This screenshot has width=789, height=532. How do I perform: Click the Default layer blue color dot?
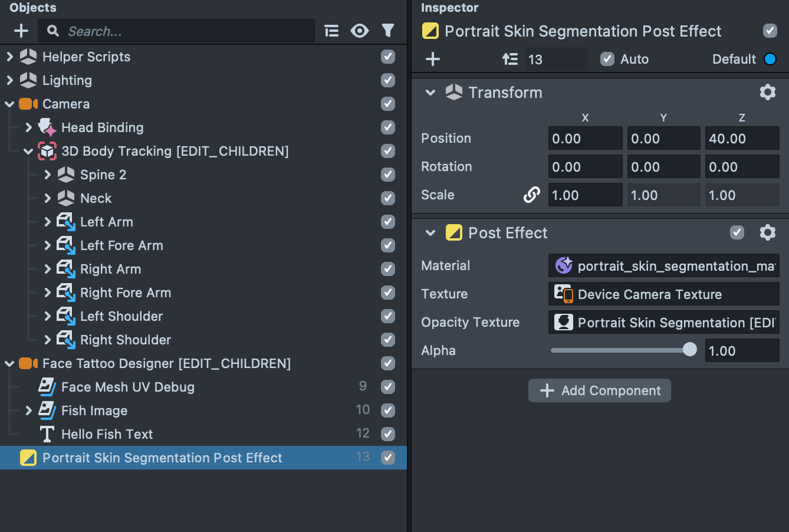(x=770, y=59)
